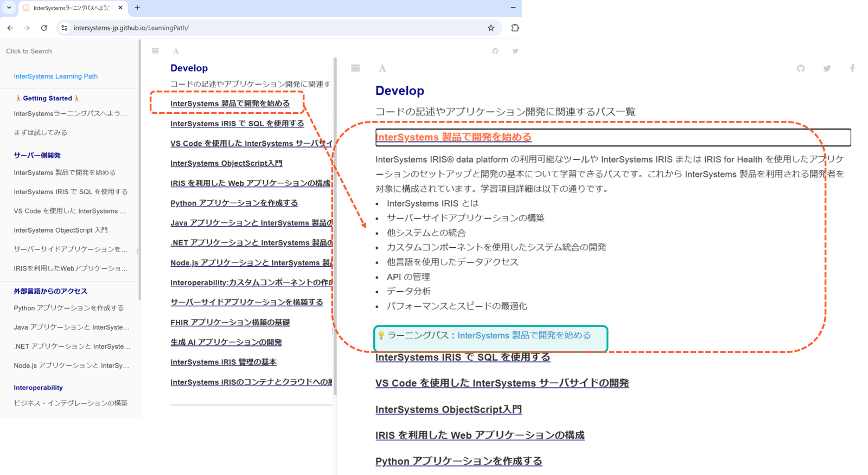Open the InterSystems Learning Path sidebar link
Viewport: 868px width, 475px height.
55,76
